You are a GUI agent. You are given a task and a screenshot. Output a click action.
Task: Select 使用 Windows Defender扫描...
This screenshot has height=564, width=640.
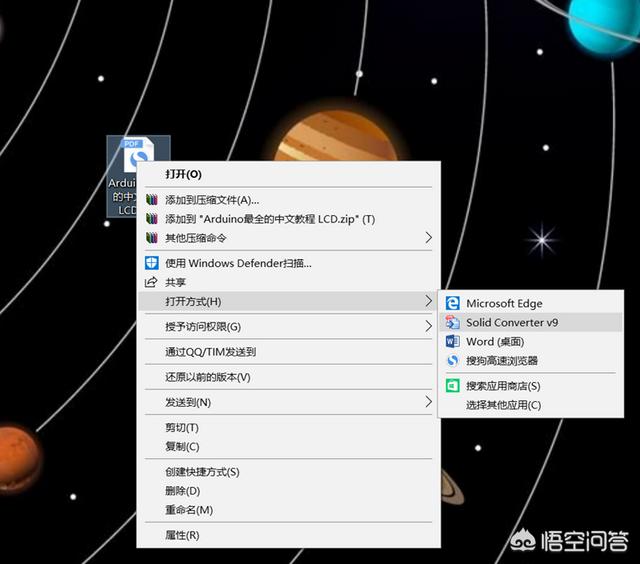click(x=289, y=263)
